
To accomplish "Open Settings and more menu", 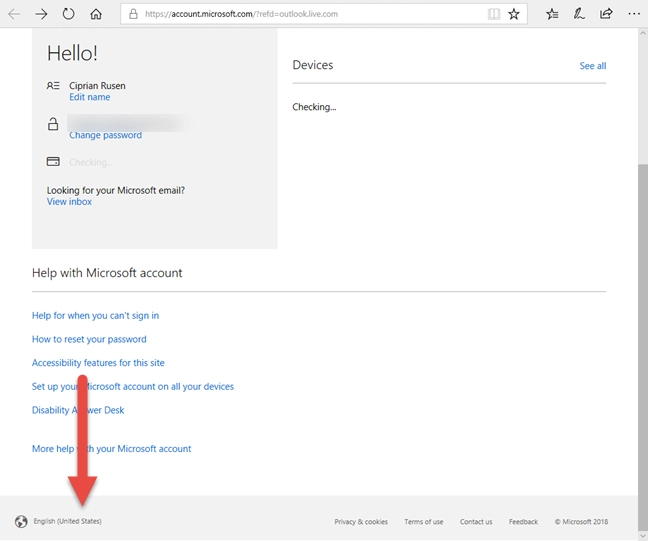I will pyautogui.click(x=634, y=14).
